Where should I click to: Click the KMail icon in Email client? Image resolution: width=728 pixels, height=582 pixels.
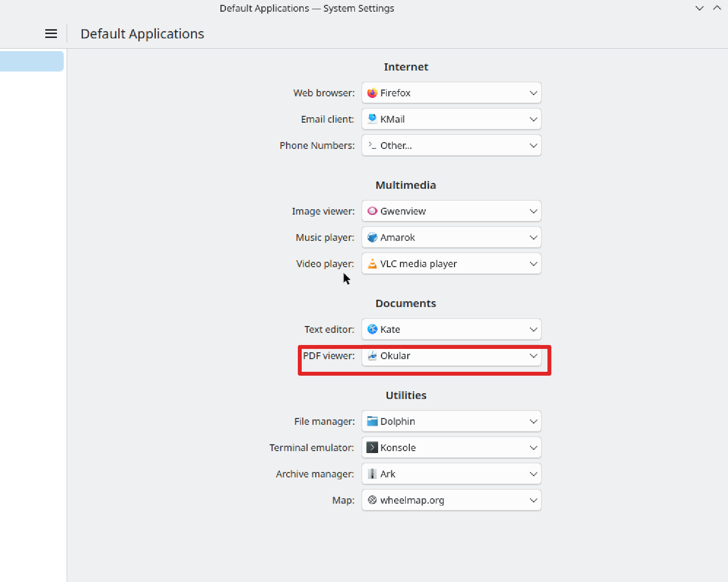coord(372,119)
